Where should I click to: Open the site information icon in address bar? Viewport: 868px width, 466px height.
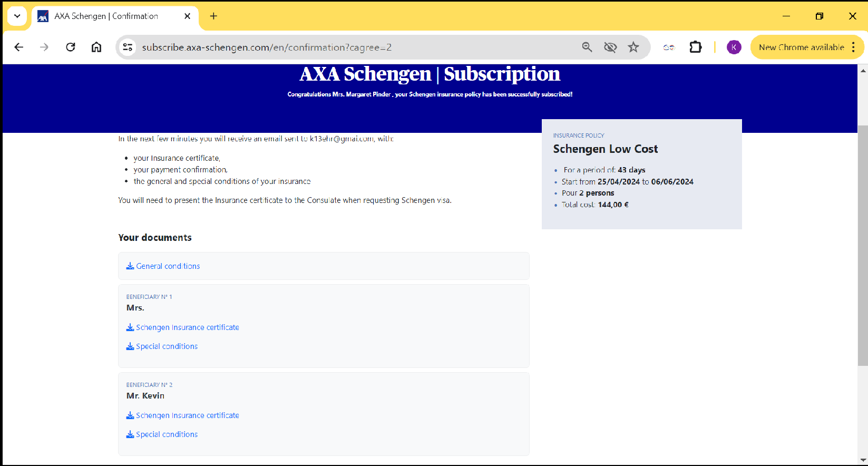[128, 47]
